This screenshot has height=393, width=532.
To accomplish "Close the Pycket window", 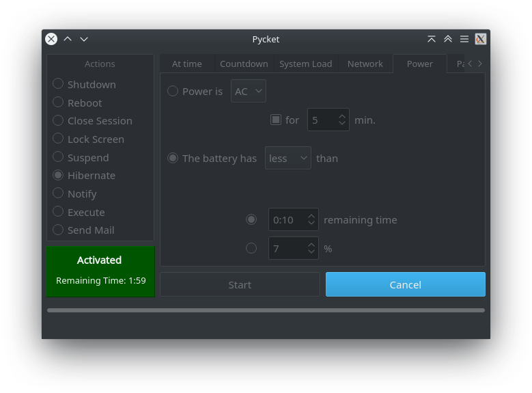I will coord(51,39).
